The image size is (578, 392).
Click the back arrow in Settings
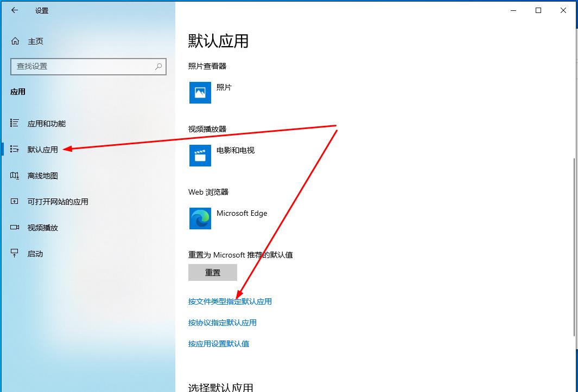tap(15, 10)
